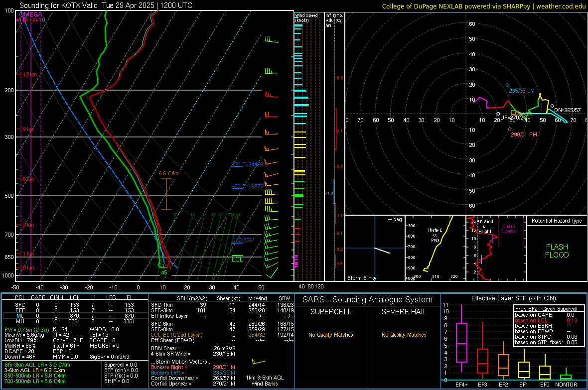
Task: Click the 3-6km AGL LR = 6.2 C/km line
Action: pos(34,370)
